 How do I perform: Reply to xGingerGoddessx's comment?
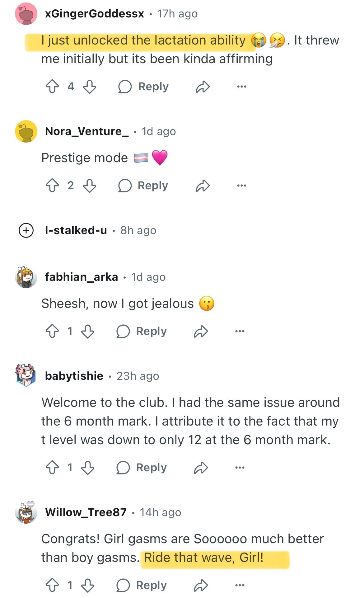(143, 87)
